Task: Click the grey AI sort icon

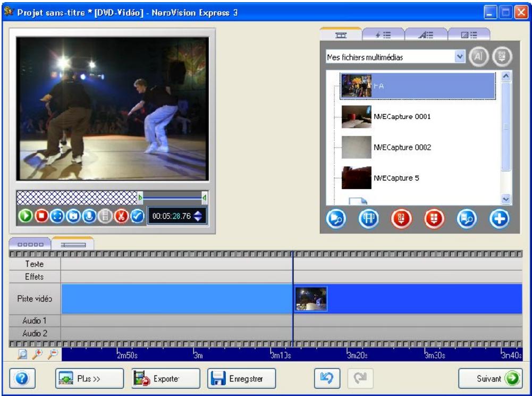Action: 478,57
